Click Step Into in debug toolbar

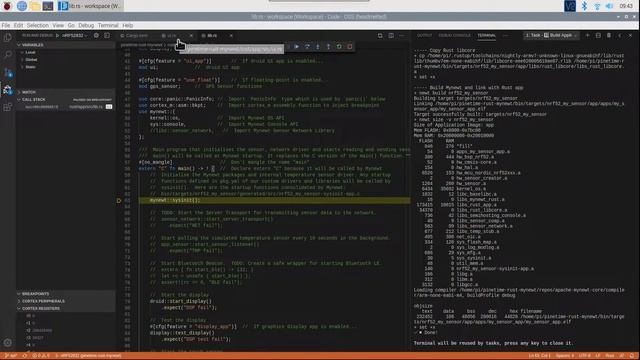pyautogui.click(x=318, y=47)
